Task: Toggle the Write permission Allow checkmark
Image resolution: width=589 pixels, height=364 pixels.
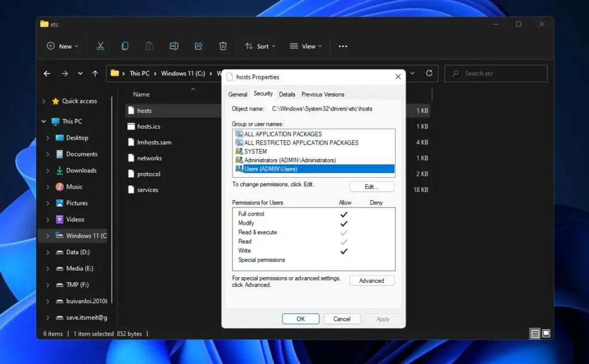Action: (x=344, y=251)
